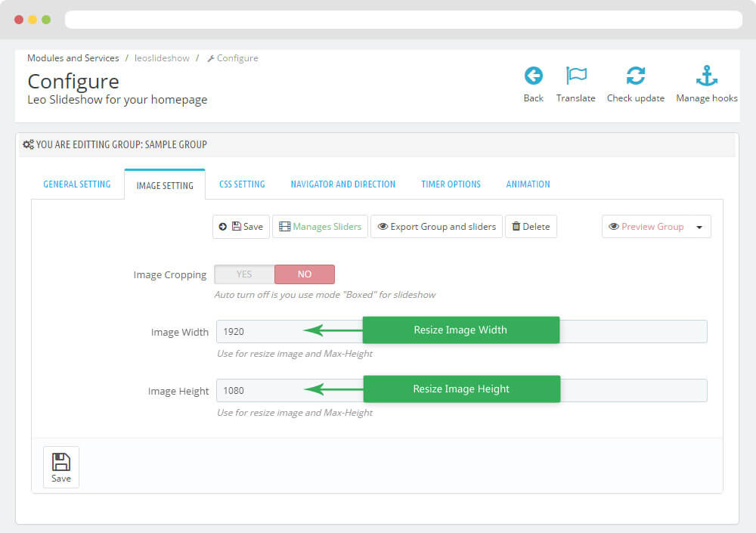Open the CSS Setting tab
The image size is (756, 533).
click(x=242, y=184)
